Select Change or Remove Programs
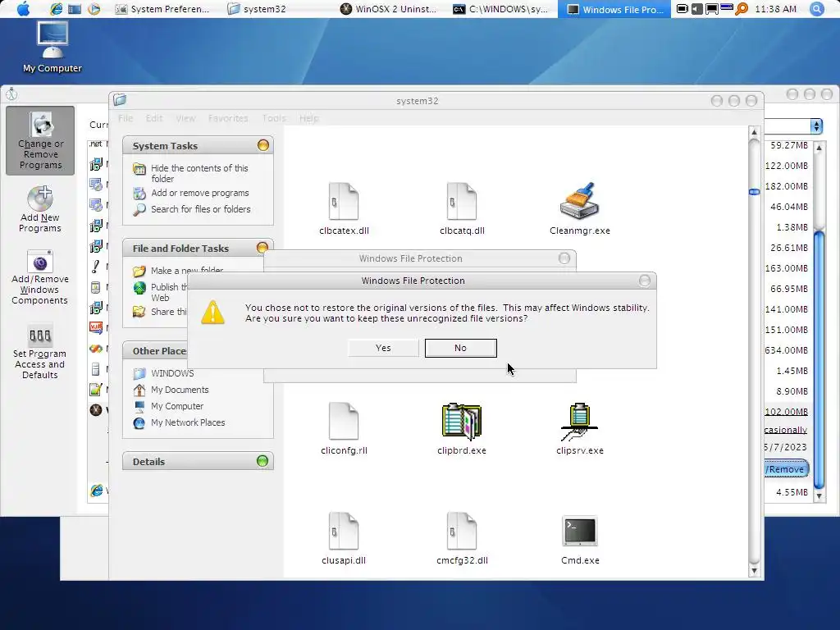Viewport: 840px width, 630px height. [40, 141]
